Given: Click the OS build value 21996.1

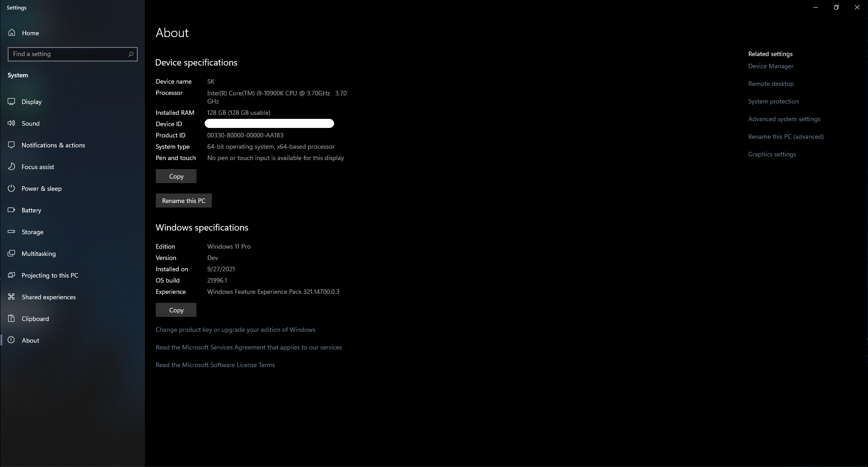Looking at the screenshot, I should 217,280.
